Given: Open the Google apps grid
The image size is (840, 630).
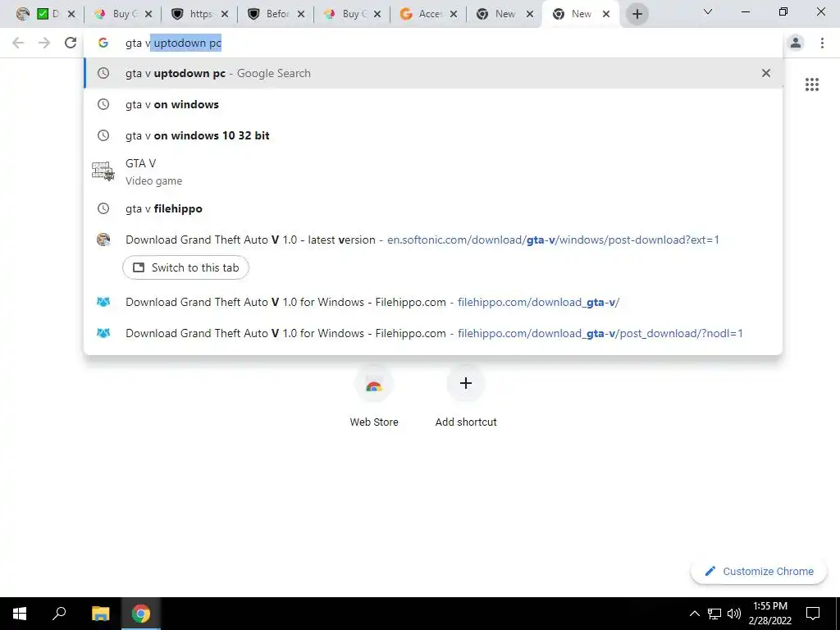Looking at the screenshot, I should coord(811,84).
